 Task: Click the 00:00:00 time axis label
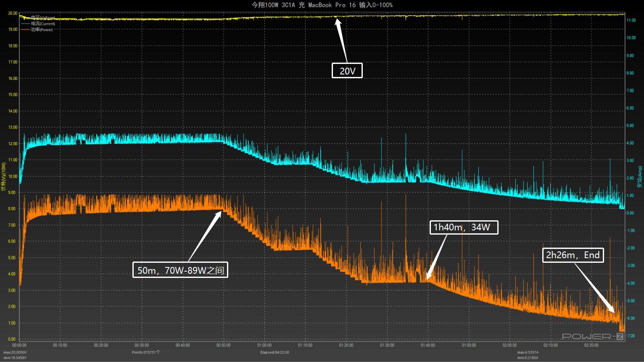pyautogui.click(x=19, y=345)
